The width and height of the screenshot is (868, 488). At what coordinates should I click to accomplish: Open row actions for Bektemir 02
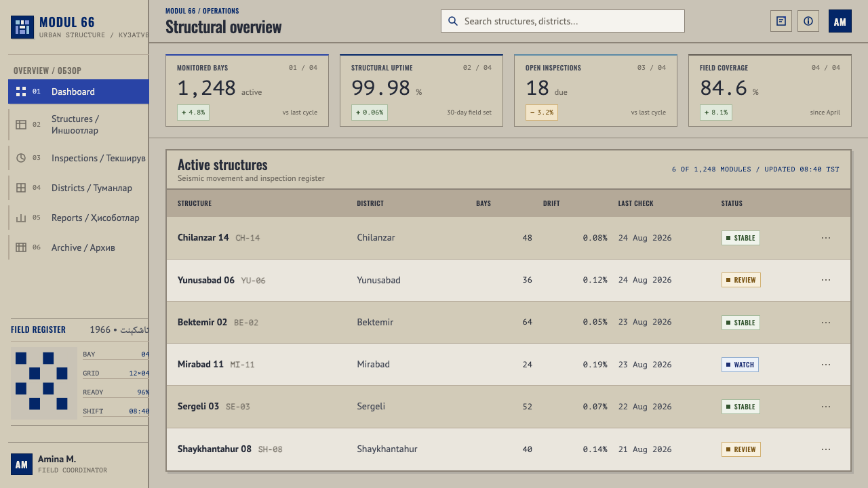(x=825, y=322)
